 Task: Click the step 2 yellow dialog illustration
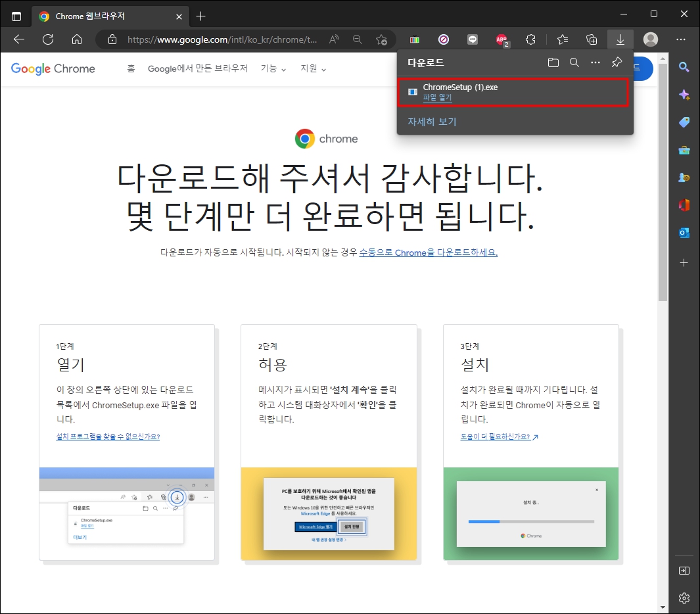click(329, 513)
